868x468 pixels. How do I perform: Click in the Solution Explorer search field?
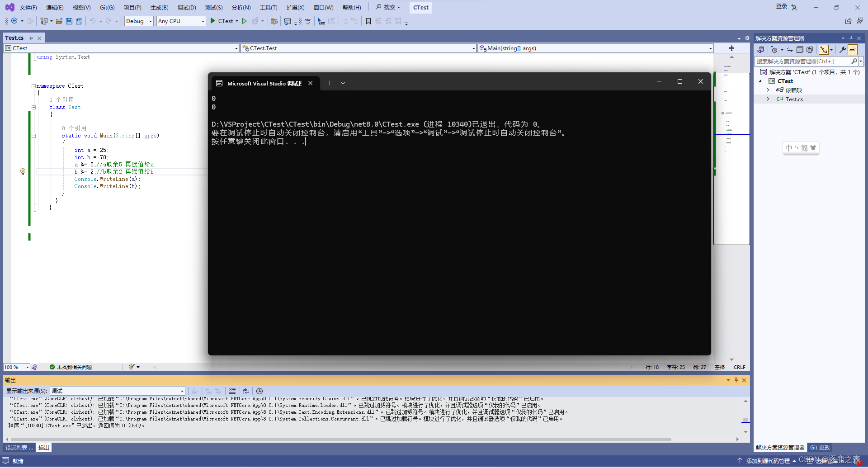[x=804, y=61]
